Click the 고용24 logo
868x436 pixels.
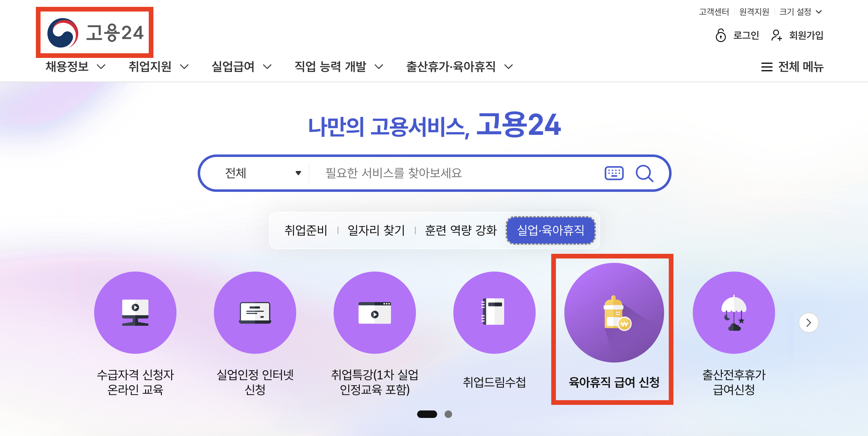pos(95,33)
